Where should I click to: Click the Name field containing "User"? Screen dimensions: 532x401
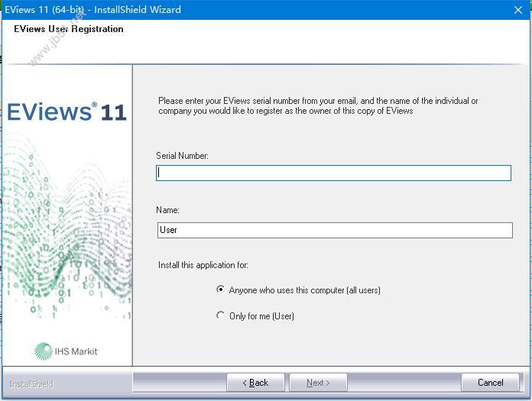pos(335,230)
